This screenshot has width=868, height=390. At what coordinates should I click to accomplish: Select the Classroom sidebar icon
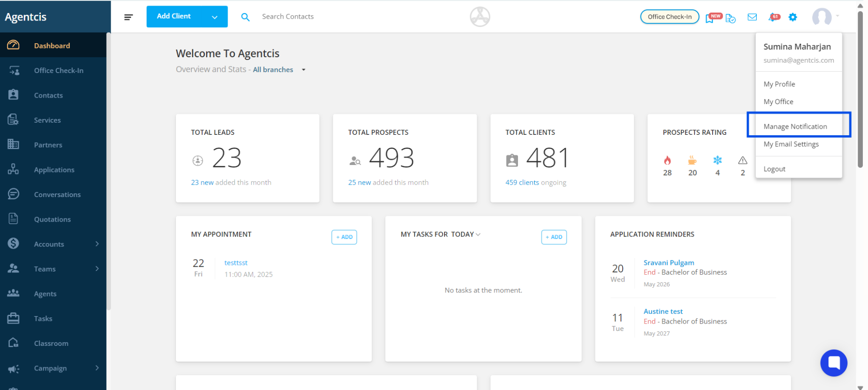[x=13, y=343]
